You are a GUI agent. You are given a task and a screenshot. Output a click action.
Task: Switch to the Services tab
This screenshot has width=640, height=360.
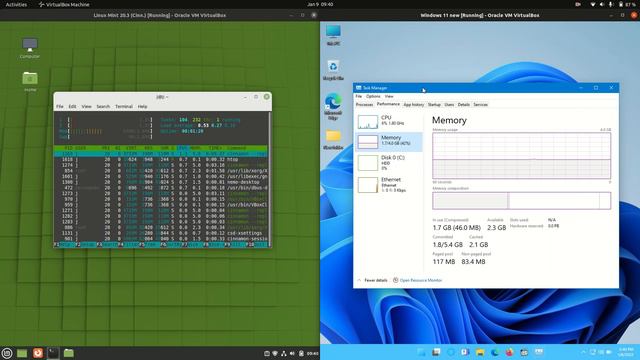pyautogui.click(x=480, y=104)
